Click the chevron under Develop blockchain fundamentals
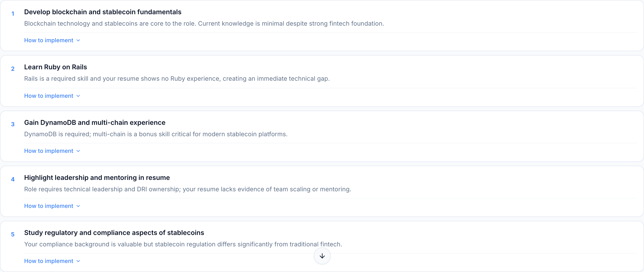 pyautogui.click(x=78, y=40)
